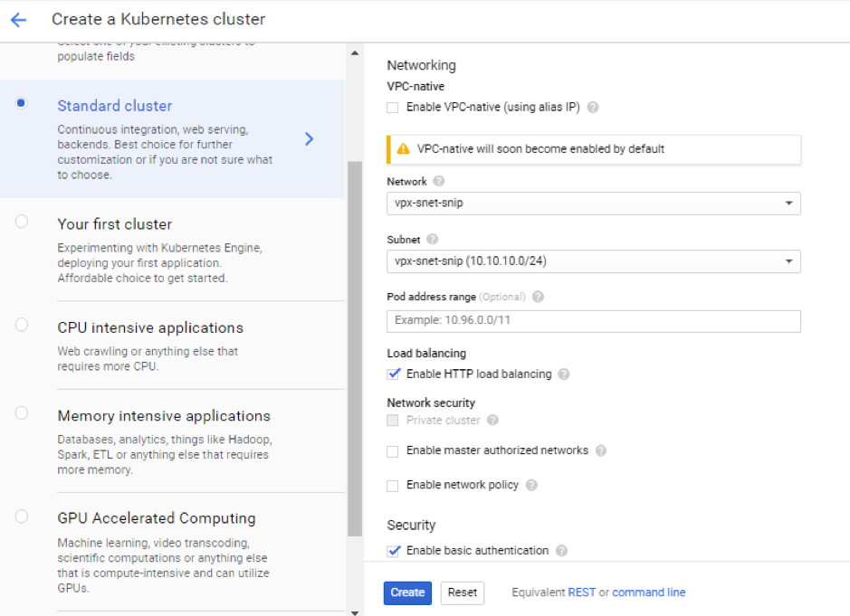Viewport: 850px width, 616px height.
Task: Select the Your first cluster radio button
Action: pos(22,222)
